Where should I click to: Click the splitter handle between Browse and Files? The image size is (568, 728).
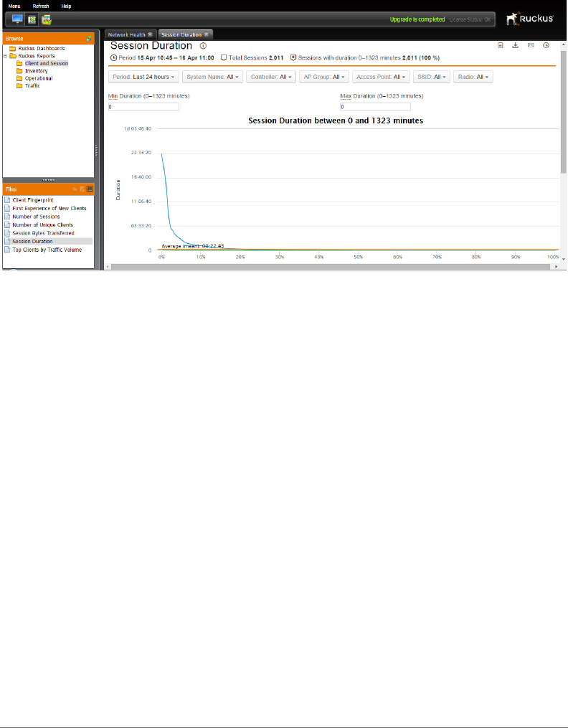point(48,180)
